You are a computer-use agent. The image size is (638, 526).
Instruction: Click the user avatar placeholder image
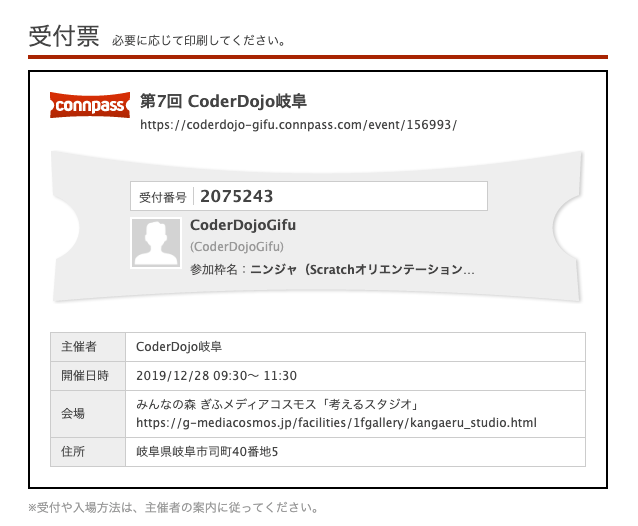click(156, 243)
